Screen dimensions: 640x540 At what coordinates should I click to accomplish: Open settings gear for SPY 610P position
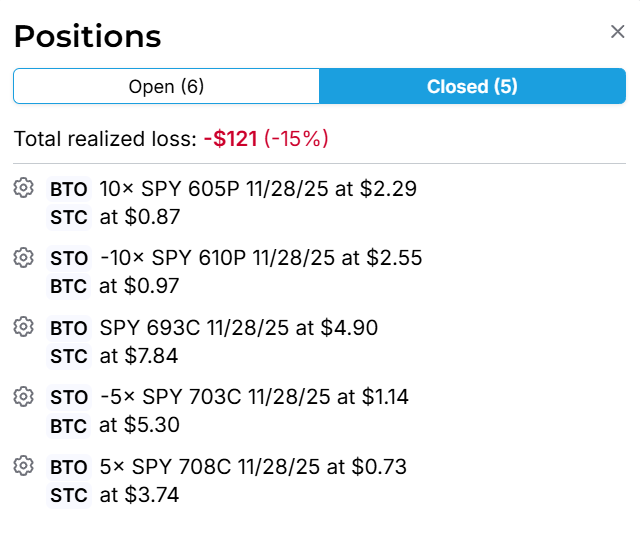coord(22,258)
